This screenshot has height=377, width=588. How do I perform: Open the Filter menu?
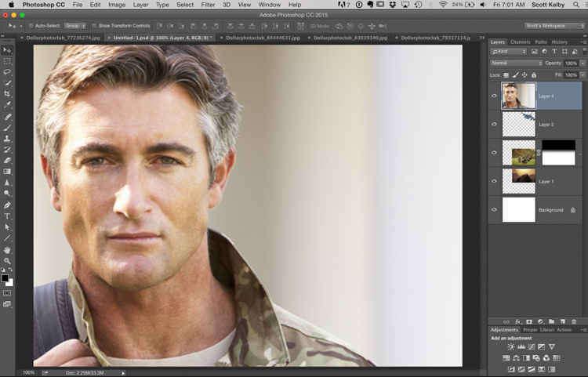(x=208, y=5)
